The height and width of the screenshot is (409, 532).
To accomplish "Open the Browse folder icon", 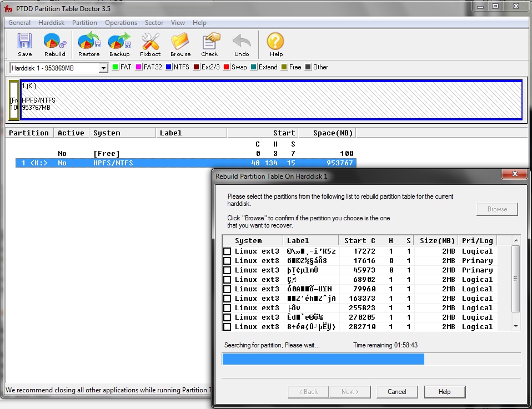I will [180, 44].
